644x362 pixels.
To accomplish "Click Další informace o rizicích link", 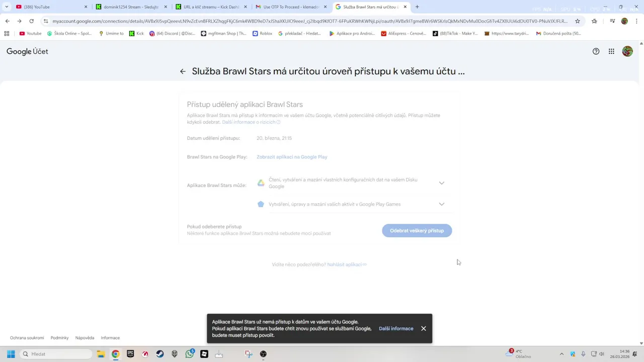I will point(251,122).
